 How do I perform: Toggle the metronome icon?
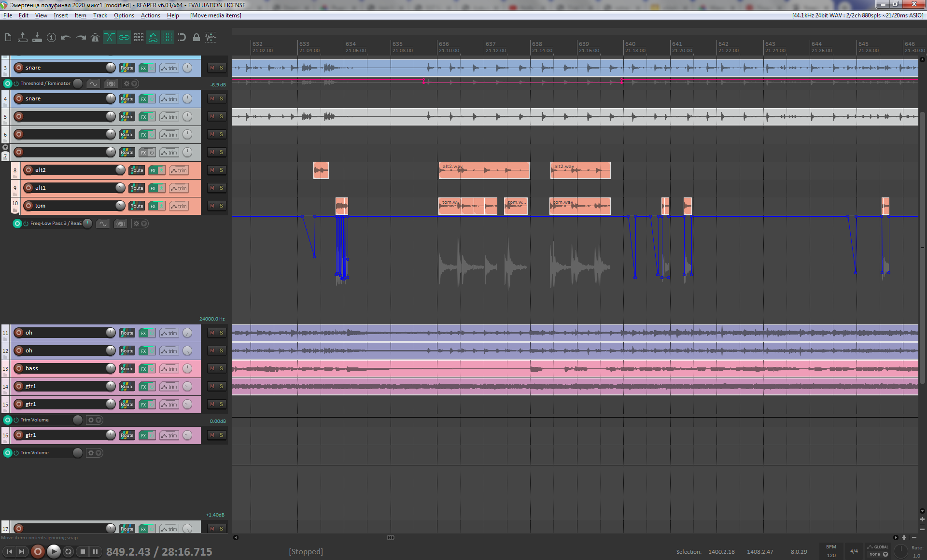point(95,37)
